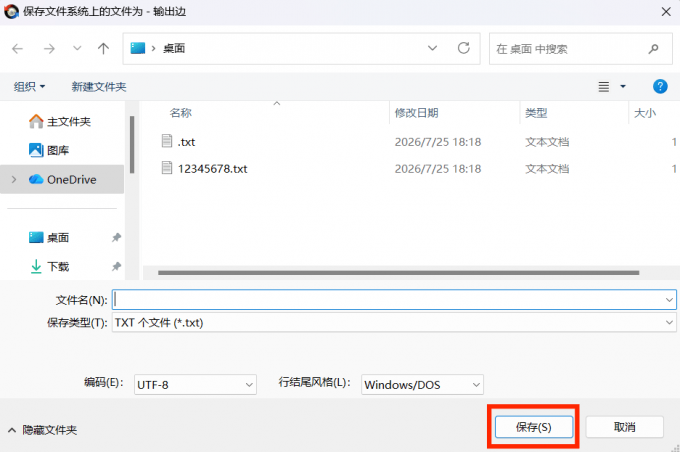Sort files by 类型 column

pyautogui.click(x=536, y=113)
